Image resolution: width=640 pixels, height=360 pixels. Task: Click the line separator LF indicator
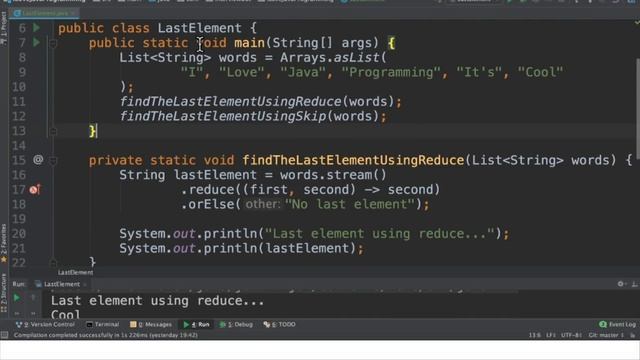(x=551, y=335)
